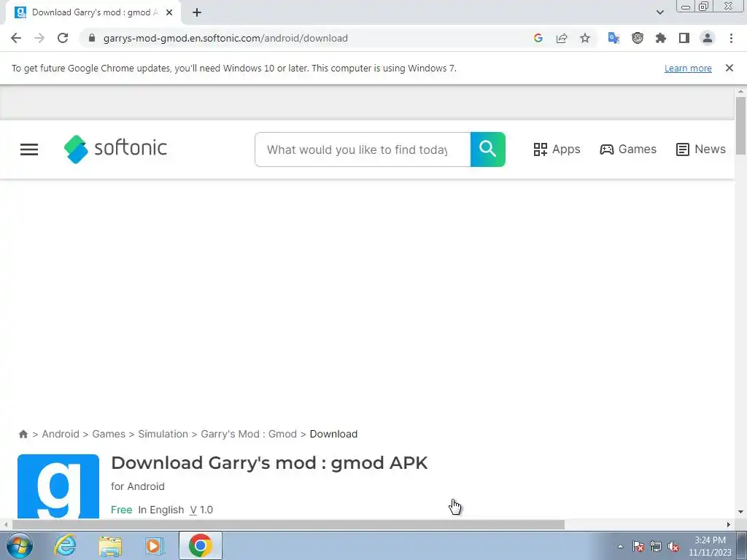The width and height of the screenshot is (747, 560).
Task: Focus the Softonic search field
Action: 363,149
